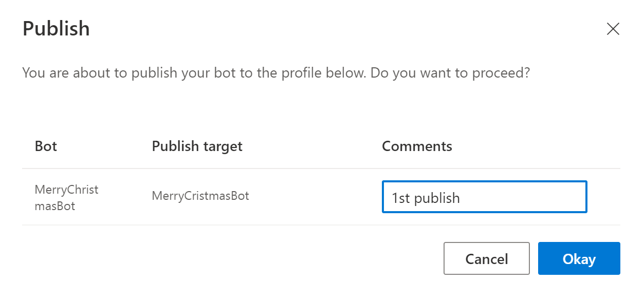Select the Publish target column header

197,146
